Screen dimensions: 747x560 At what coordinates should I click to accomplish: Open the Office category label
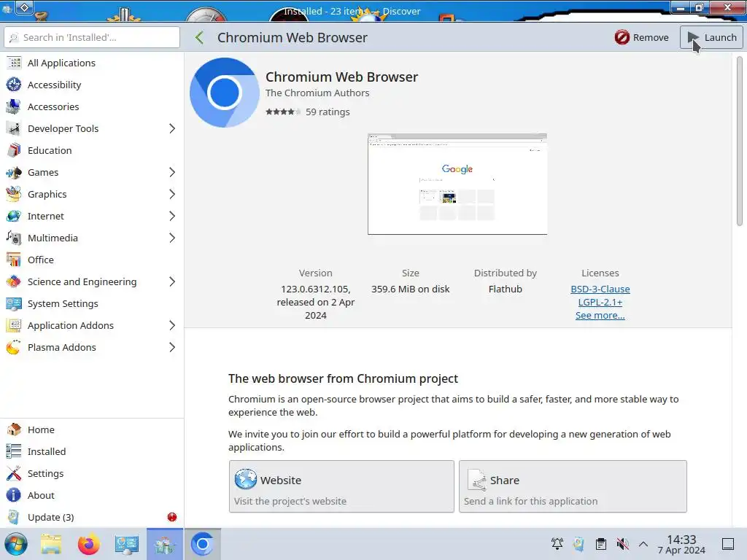41,260
